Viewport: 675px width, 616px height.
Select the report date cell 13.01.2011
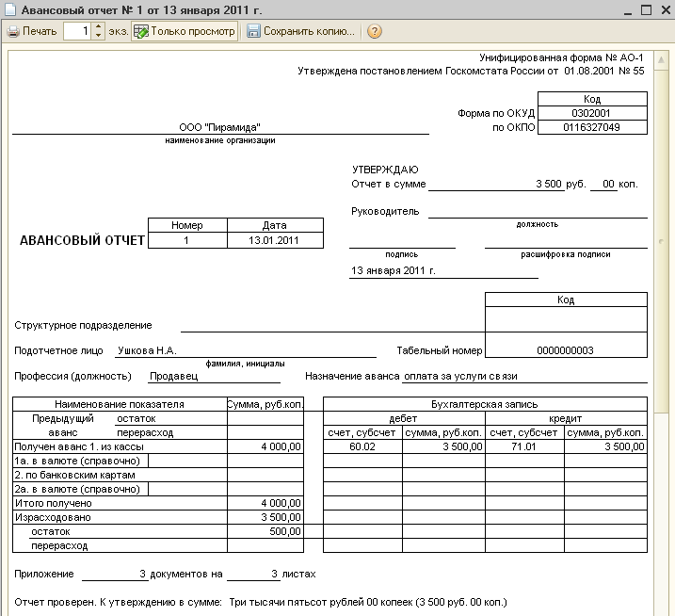click(275, 240)
